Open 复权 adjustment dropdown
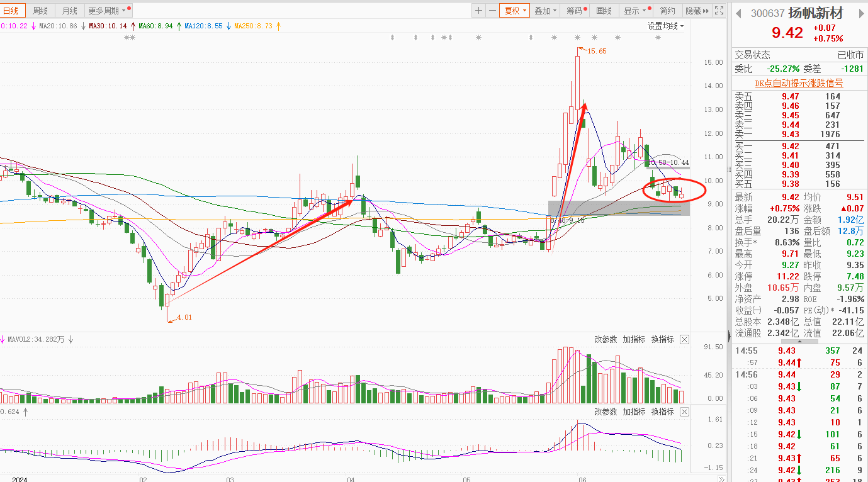 tap(515, 11)
